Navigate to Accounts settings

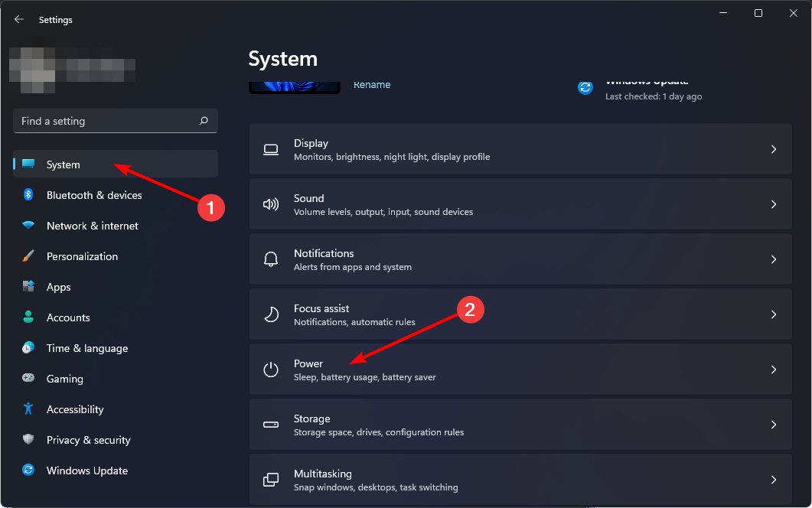[116, 317]
